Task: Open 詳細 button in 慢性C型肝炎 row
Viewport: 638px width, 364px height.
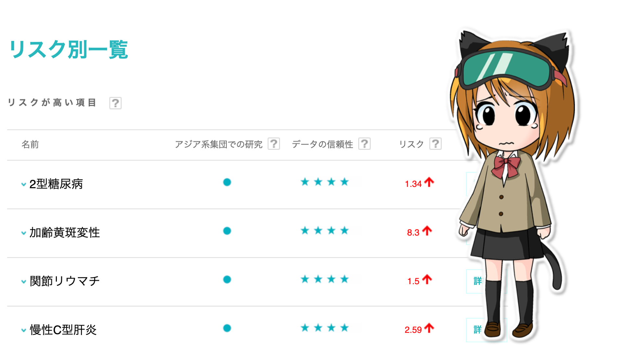Action: coord(486,330)
